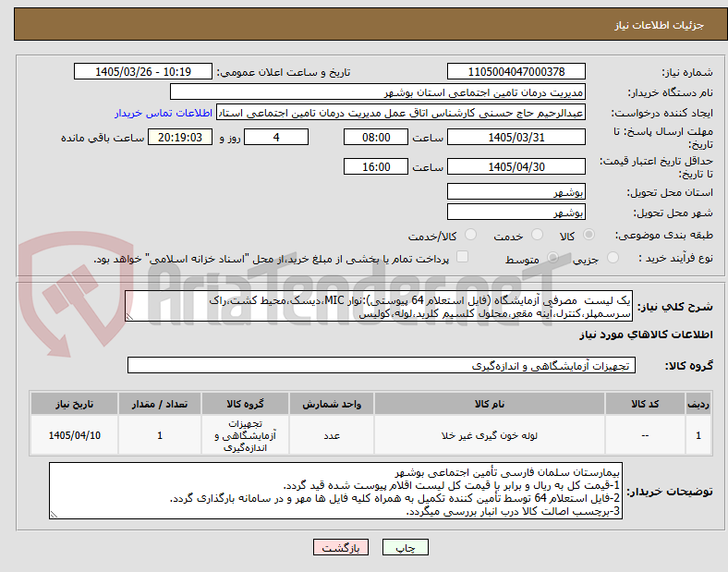This screenshot has width=728, height=572.
Task: Click the چاپ print button
Action: pyautogui.click(x=406, y=547)
